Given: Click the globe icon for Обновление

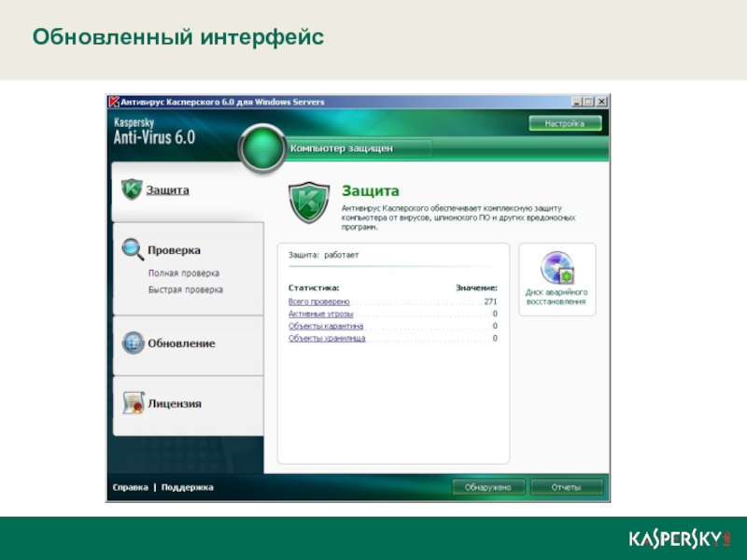Looking at the screenshot, I should point(133,343).
